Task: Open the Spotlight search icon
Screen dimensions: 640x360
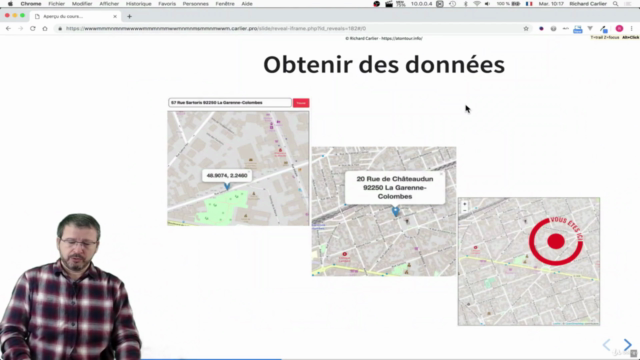Action: click(x=615, y=4)
